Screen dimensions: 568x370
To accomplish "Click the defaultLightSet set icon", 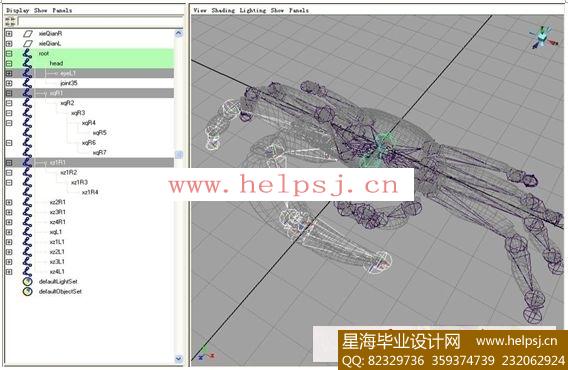I will (28, 282).
